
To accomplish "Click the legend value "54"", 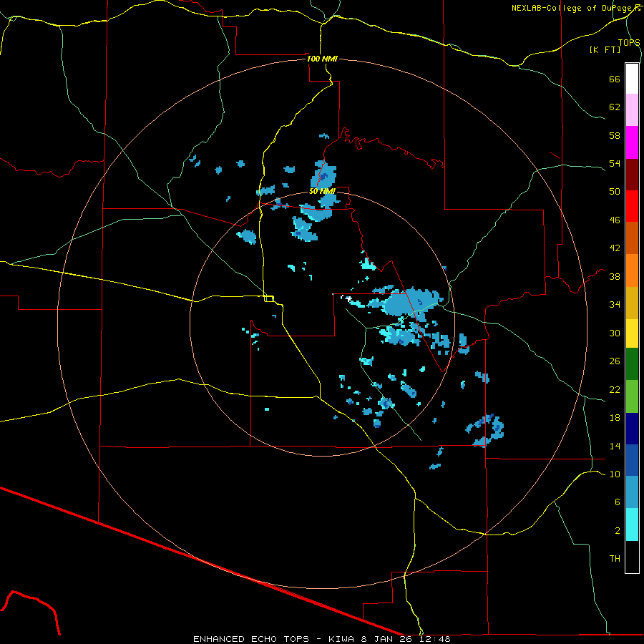I will pos(615,163).
